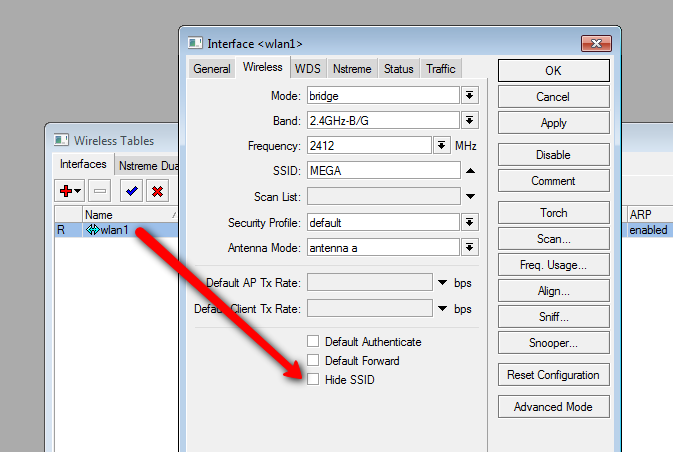The width and height of the screenshot is (673, 452).
Task: Click the enabled ARP value cell
Action: pyautogui.click(x=648, y=230)
